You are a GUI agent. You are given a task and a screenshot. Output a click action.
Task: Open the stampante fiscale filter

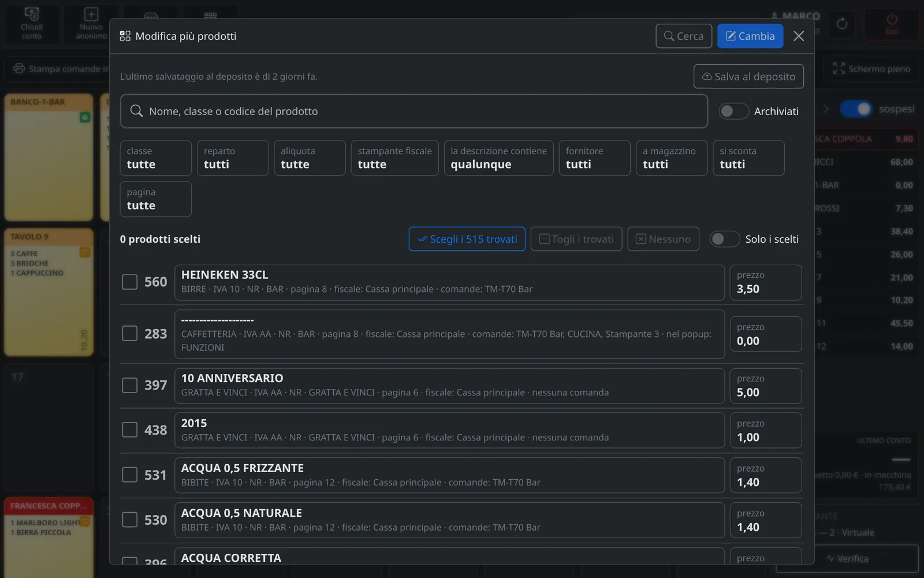(x=394, y=158)
